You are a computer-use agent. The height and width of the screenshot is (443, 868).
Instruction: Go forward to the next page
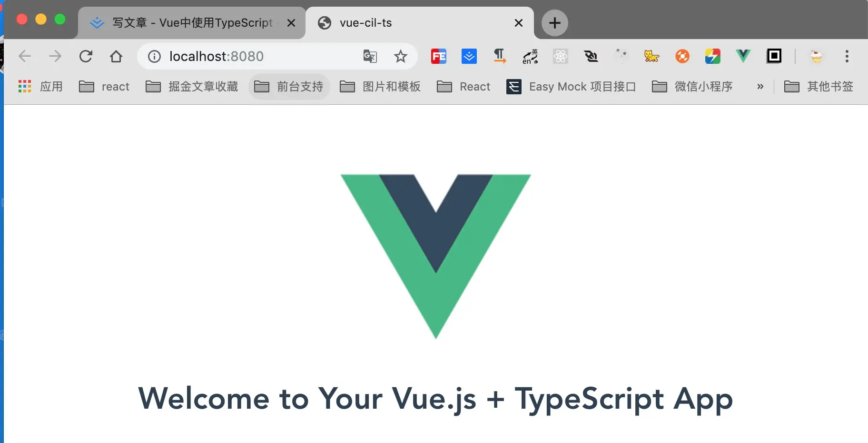[55, 56]
